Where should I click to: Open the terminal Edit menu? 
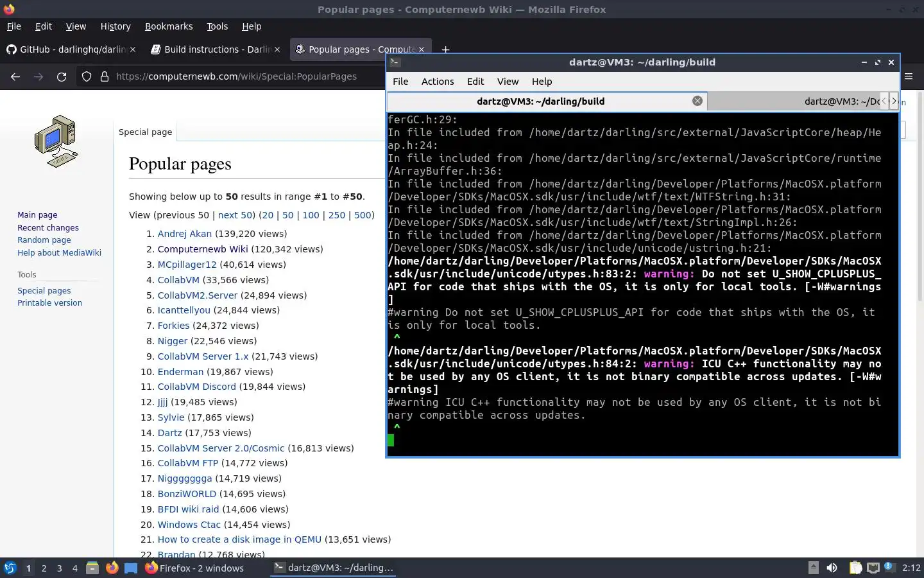475,82
